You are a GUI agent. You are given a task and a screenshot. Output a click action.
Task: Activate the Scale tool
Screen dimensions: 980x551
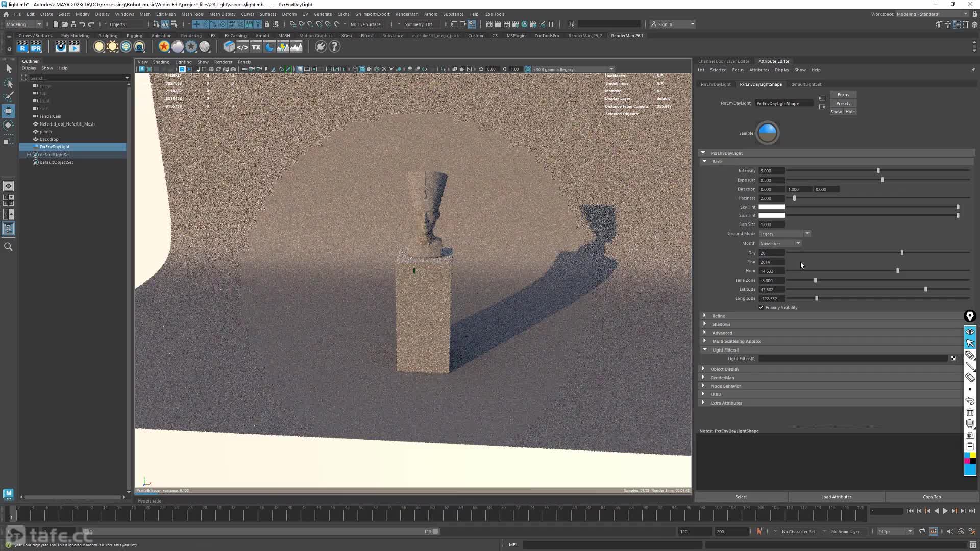[x=9, y=140]
